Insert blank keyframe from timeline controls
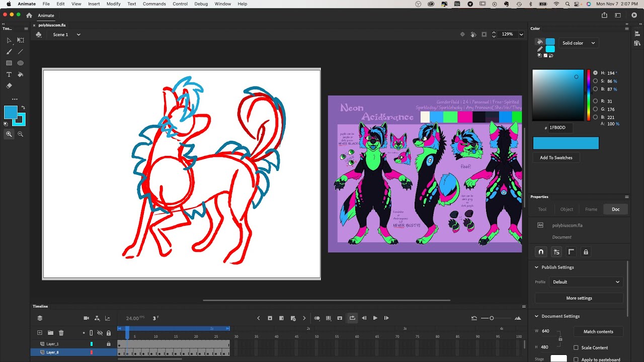 (x=281, y=318)
